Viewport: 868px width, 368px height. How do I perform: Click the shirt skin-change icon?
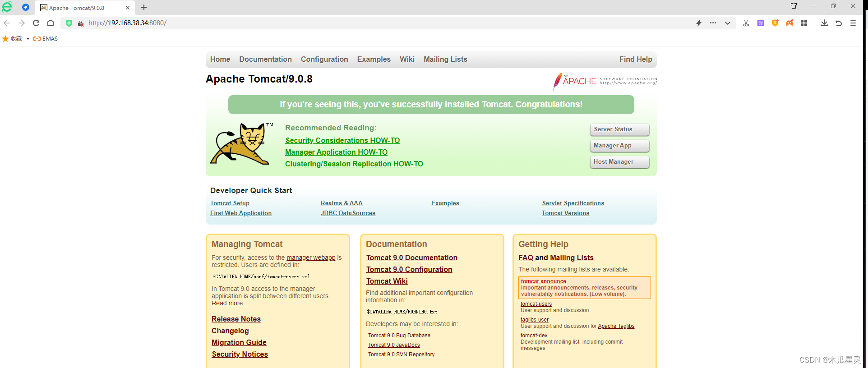794,6
